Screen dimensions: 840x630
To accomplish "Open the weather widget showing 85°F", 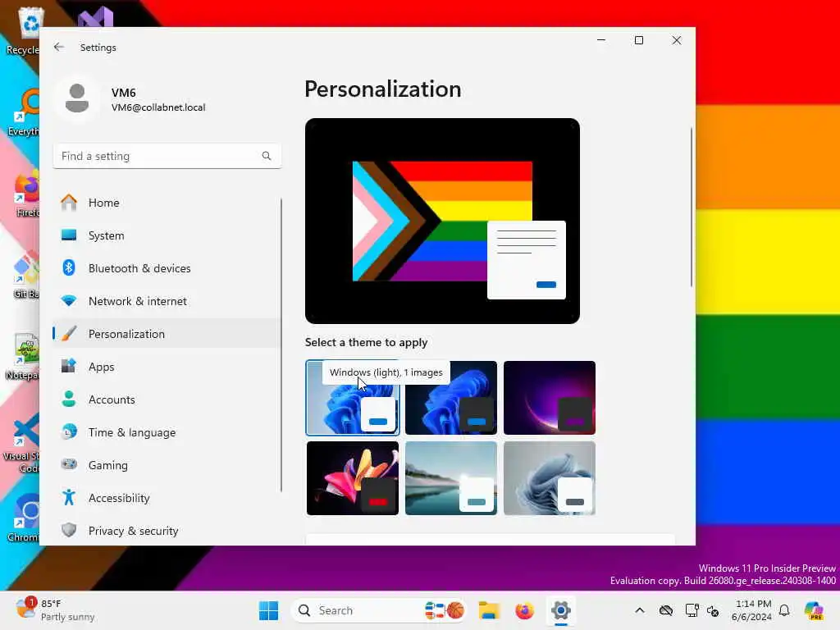I will pos(55,610).
